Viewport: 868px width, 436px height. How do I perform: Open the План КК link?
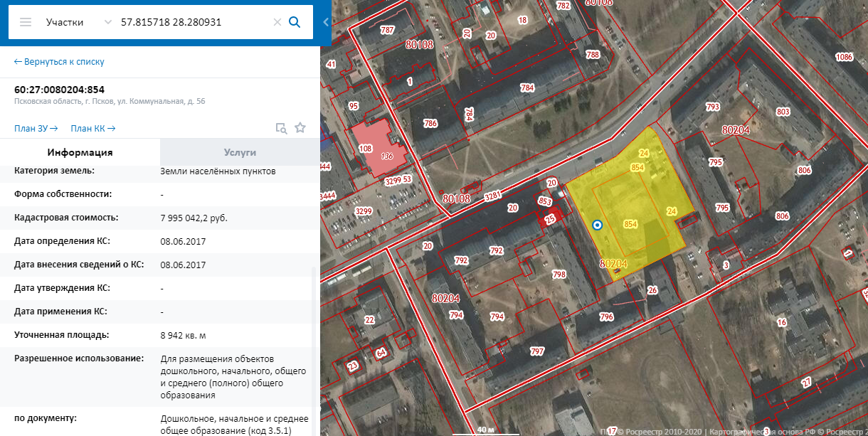point(92,128)
